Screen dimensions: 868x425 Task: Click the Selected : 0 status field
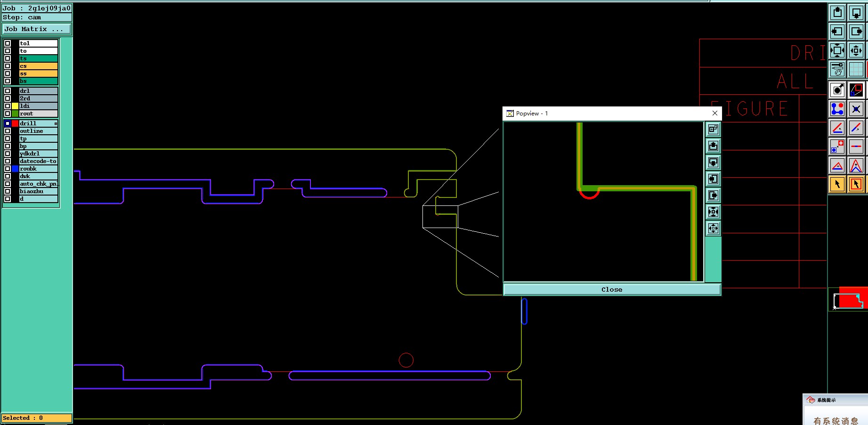tap(37, 418)
